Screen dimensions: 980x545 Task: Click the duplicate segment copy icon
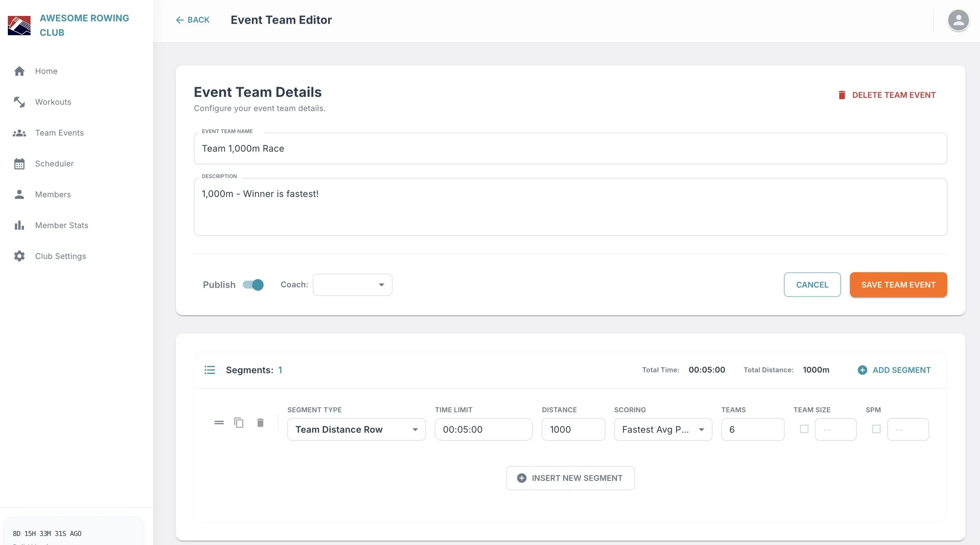(239, 423)
